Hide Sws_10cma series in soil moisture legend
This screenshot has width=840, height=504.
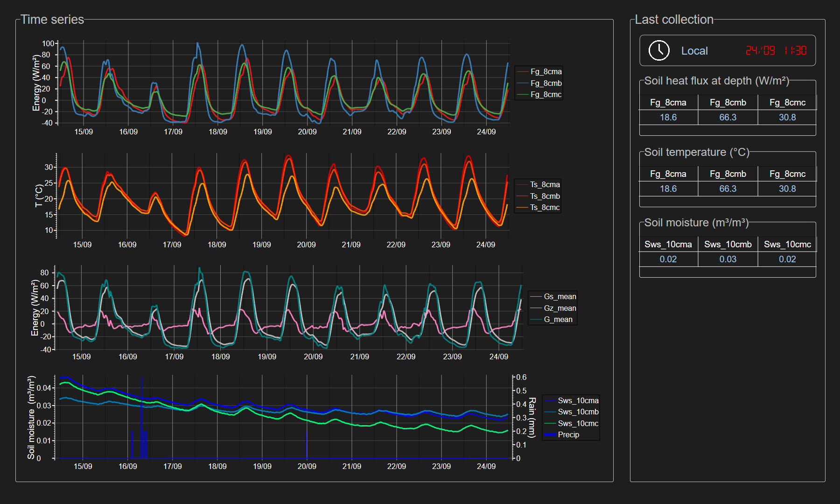578,400
